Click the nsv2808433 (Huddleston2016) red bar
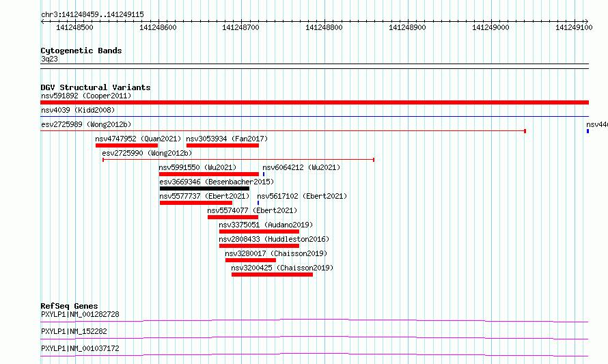The width and height of the screenshot is (608, 364). tap(259, 246)
